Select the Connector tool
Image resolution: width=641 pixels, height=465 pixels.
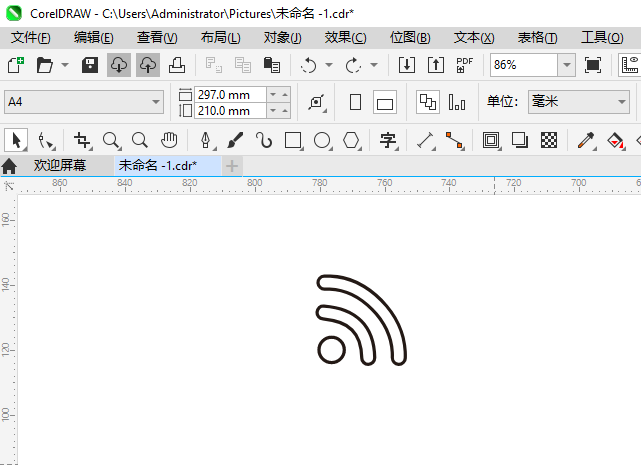click(455, 141)
